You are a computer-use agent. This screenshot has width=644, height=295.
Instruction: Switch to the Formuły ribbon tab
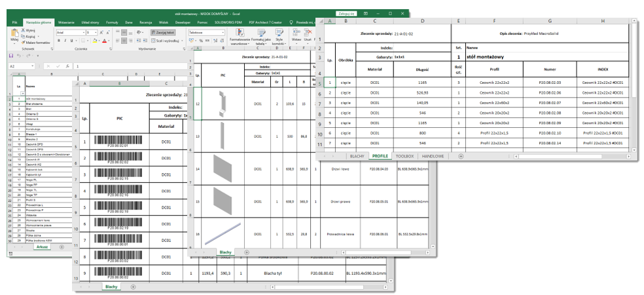[x=112, y=22]
